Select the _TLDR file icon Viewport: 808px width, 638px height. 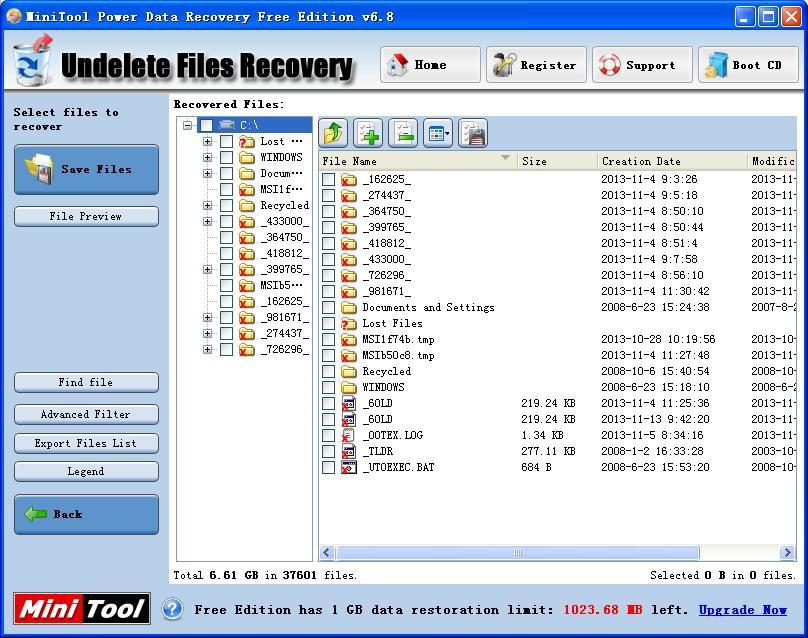click(x=349, y=451)
